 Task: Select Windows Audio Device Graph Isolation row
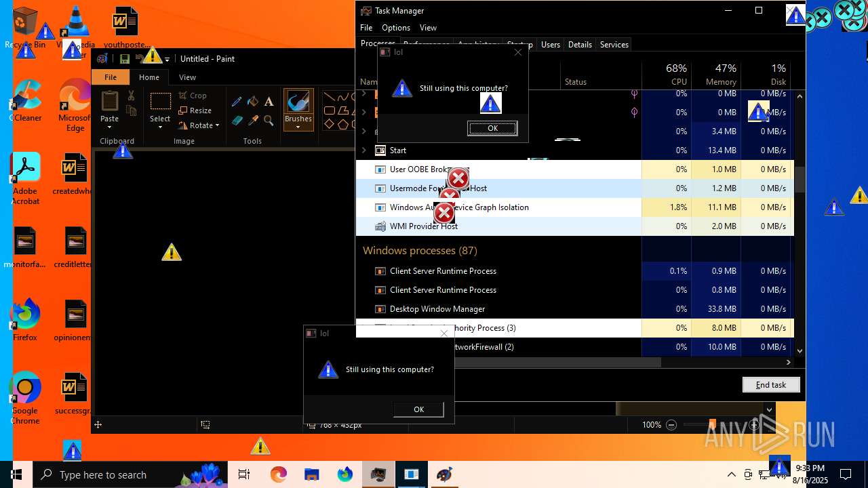pos(574,207)
